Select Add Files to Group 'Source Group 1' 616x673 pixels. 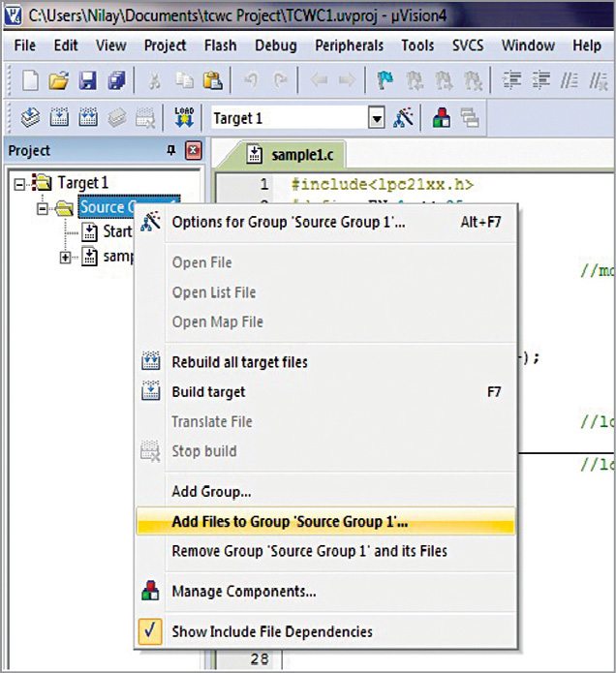pyautogui.click(x=291, y=522)
